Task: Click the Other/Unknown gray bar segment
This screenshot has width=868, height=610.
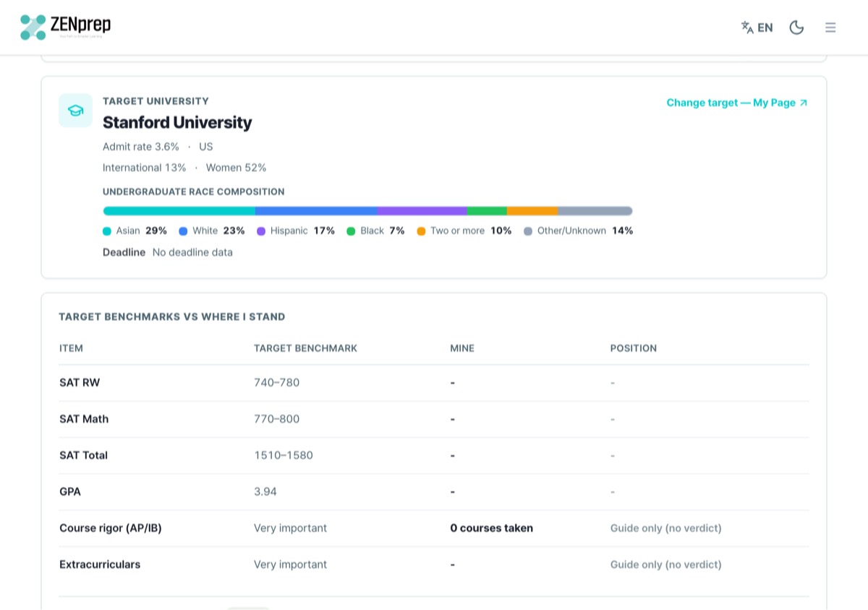Action: point(595,211)
